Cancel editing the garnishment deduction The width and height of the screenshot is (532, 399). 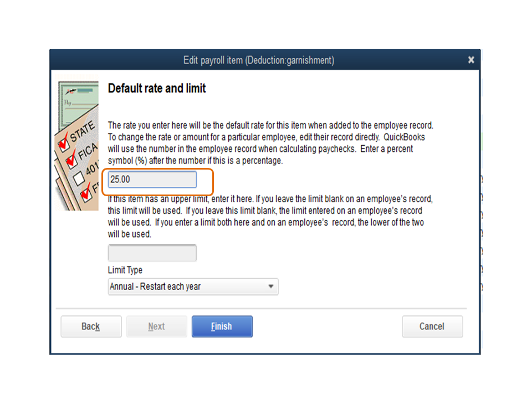click(x=432, y=326)
